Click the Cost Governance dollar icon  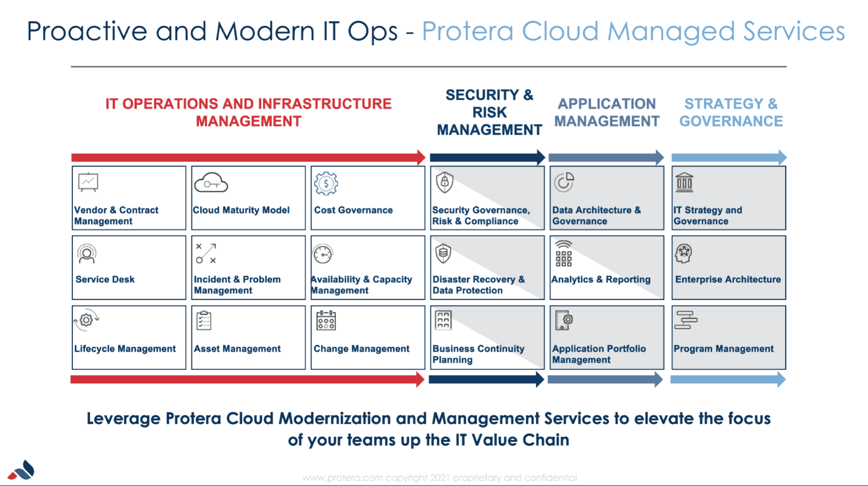(325, 183)
